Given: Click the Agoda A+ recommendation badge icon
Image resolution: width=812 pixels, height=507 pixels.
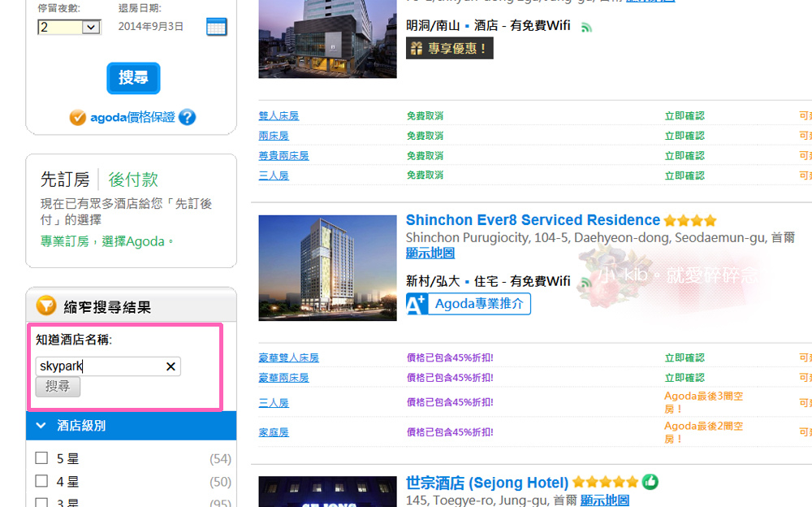Looking at the screenshot, I should point(417,304).
